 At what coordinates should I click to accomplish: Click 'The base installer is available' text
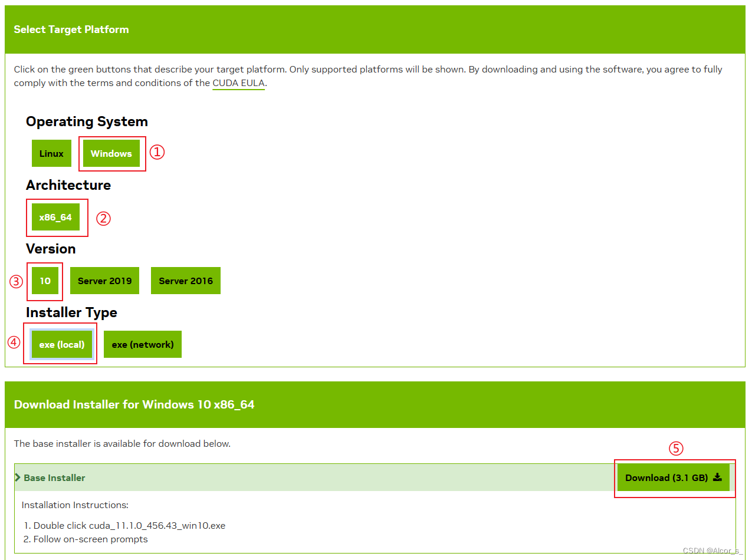point(122,443)
